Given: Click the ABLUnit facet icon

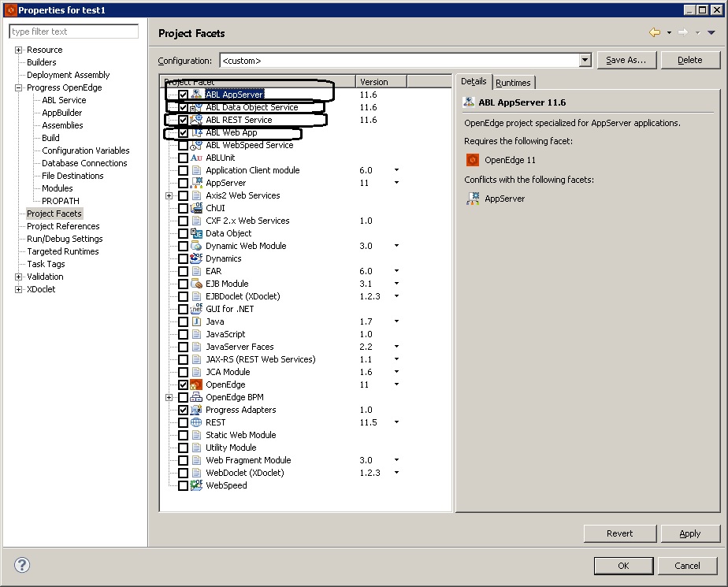Looking at the screenshot, I should point(196,158).
